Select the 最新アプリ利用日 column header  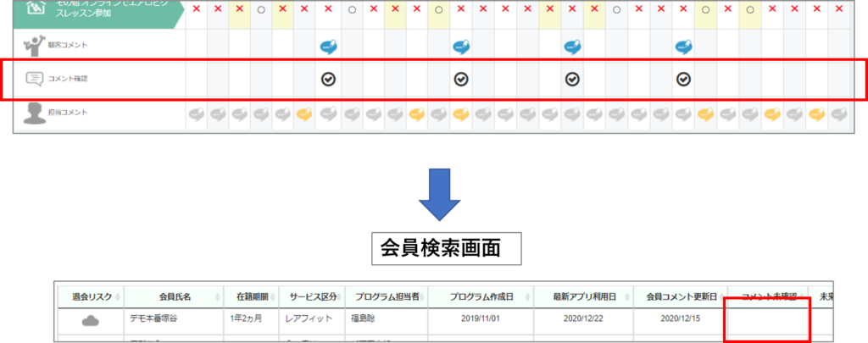pos(583,296)
